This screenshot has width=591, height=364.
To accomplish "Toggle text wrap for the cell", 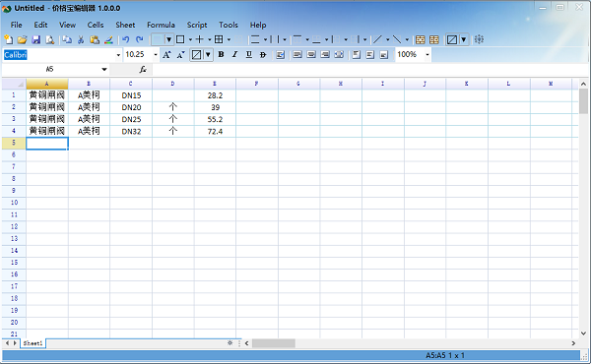I will [280, 55].
